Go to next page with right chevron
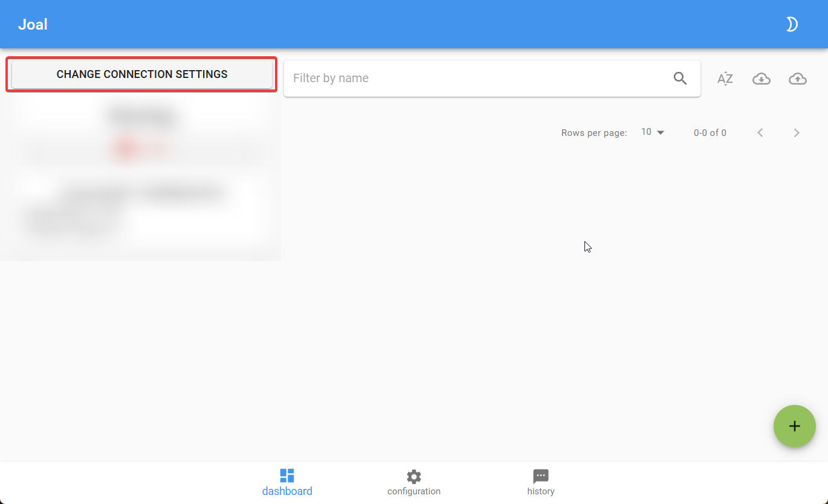The height and width of the screenshot is (504, 828). [x=797, y=132]
